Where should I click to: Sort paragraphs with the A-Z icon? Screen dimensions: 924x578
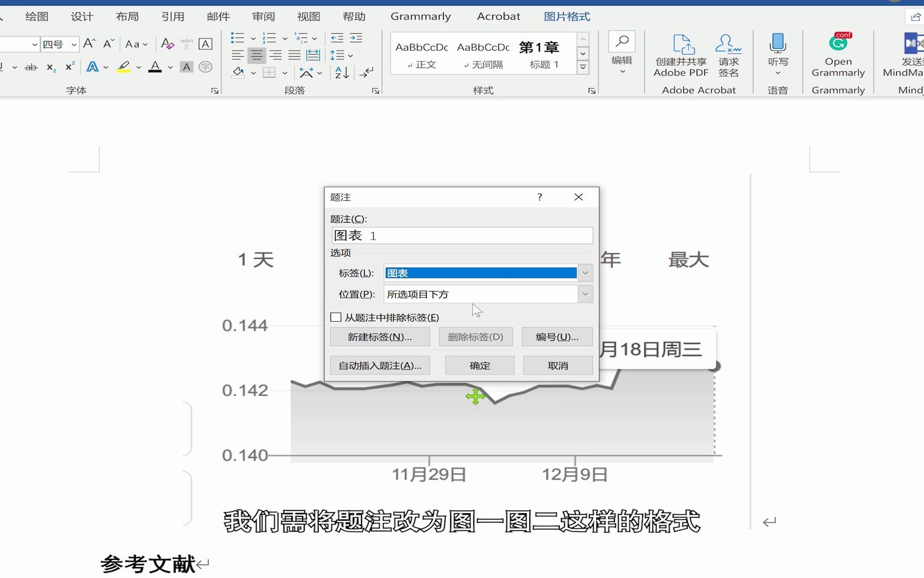tap(342, 72)
